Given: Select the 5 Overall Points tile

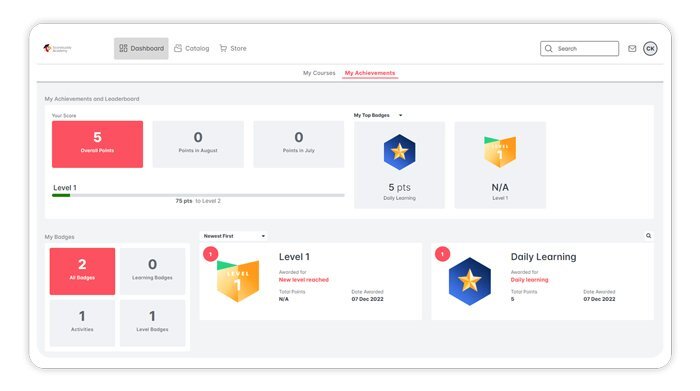Looking at the screenshot, I should [x=97, y=144].
